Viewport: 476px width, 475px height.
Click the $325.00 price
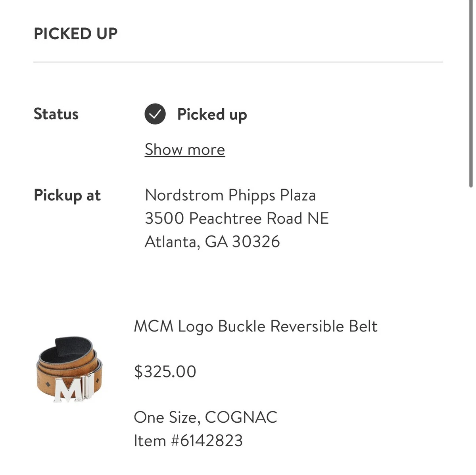(165, 372)
